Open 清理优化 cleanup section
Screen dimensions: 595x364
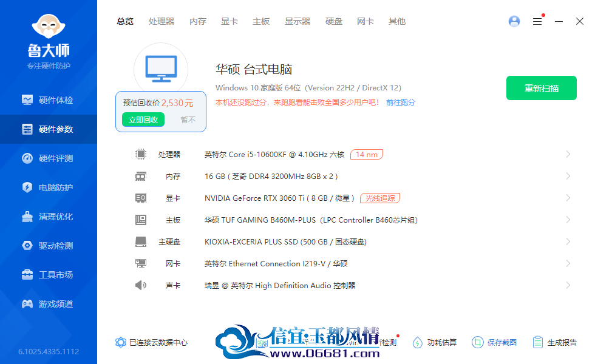[48, 217]
